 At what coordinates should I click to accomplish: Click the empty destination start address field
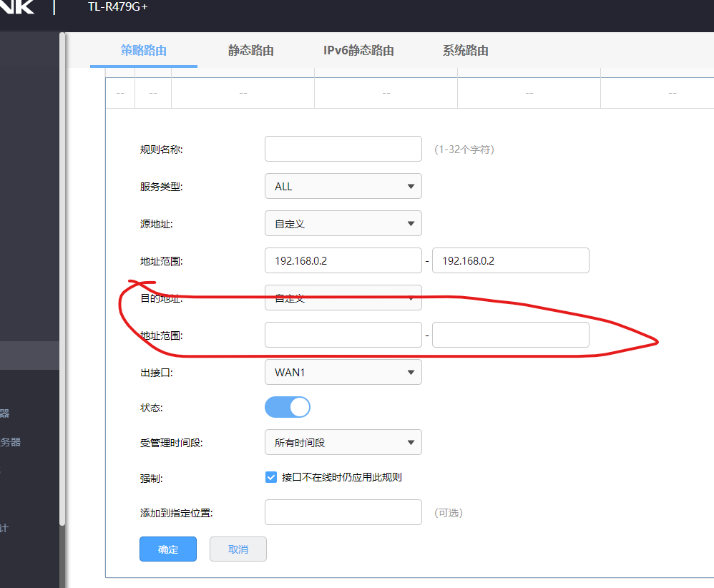tap(343, 334)
